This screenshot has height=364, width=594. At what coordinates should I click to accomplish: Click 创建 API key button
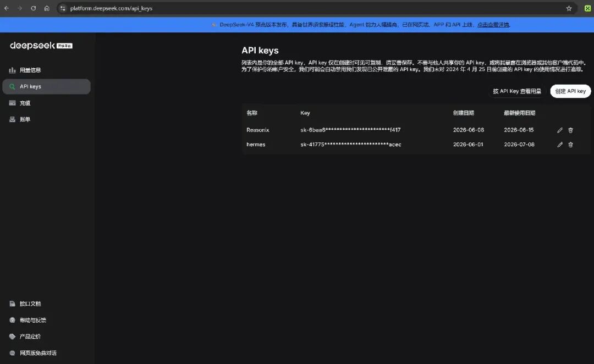[x=570, y=91]
